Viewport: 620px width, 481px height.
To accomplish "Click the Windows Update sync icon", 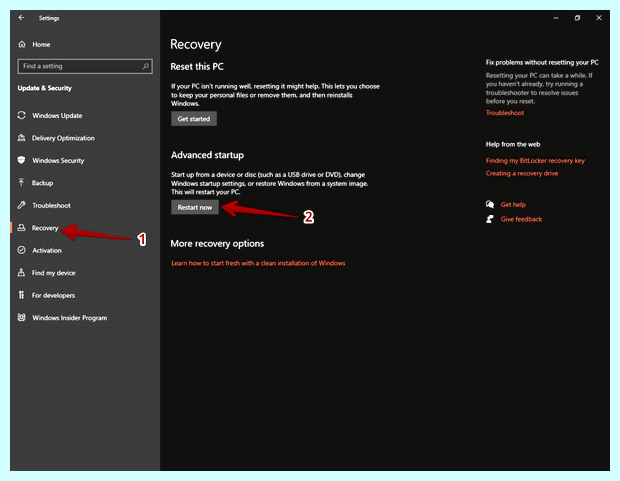I will (x=22, y=115).
